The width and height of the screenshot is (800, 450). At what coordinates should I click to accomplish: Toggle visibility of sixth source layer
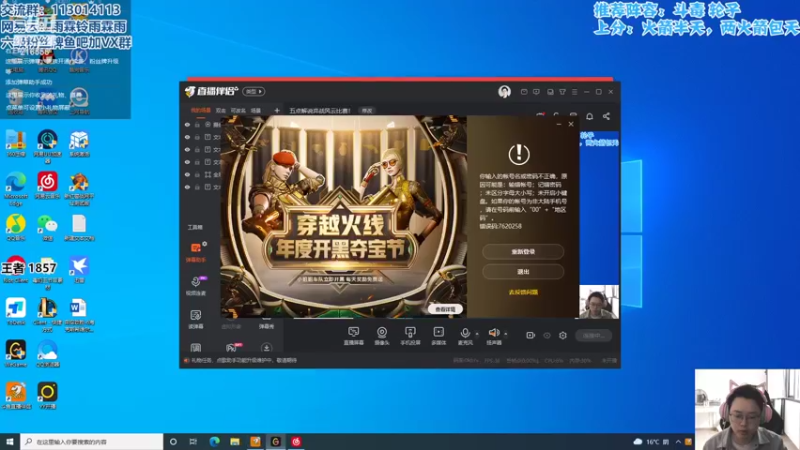[187, 187]
